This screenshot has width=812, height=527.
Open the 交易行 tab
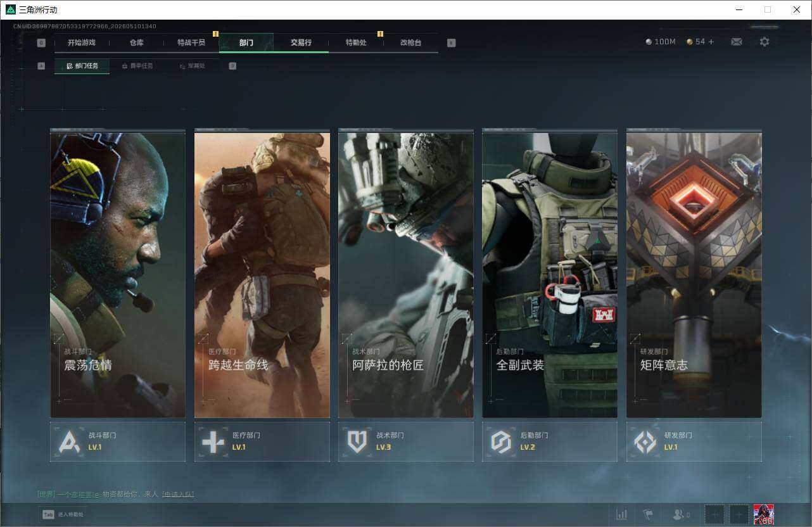301,42
